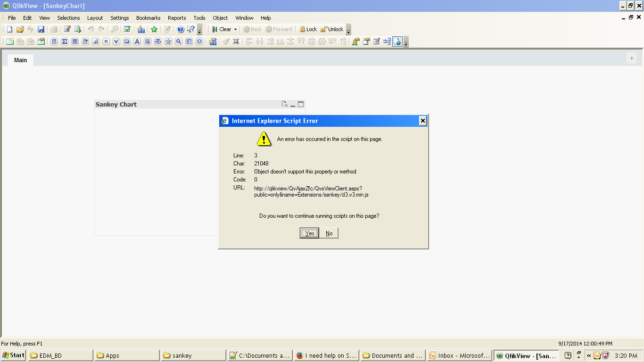644x362 pixels.
Task: Open the Tools menu
Action: click(199, 18)
